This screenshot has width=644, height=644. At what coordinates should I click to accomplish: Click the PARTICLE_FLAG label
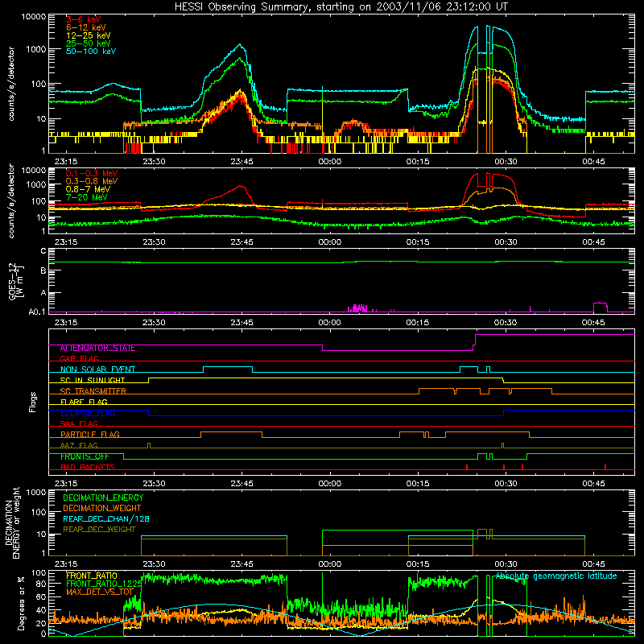90,435
